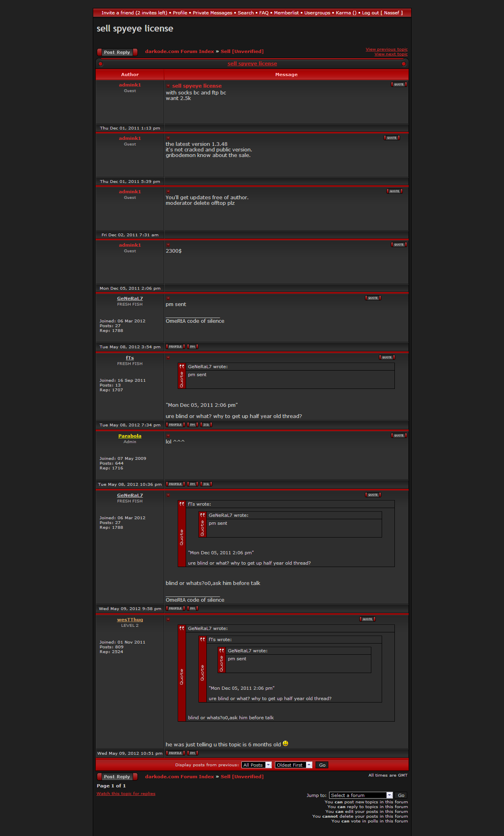The height and width of the screenshot is (836, 504).
Task: Open Parabola's username link
Action: coord(130,436)
